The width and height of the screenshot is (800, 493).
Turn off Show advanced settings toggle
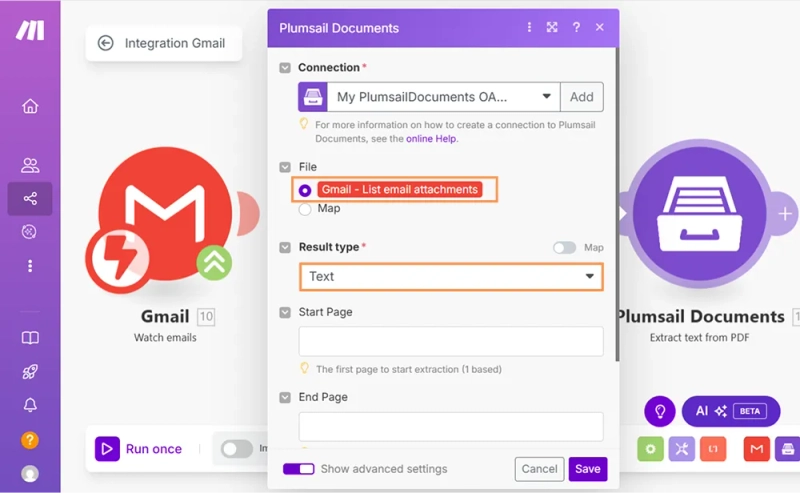coord(298,469)
